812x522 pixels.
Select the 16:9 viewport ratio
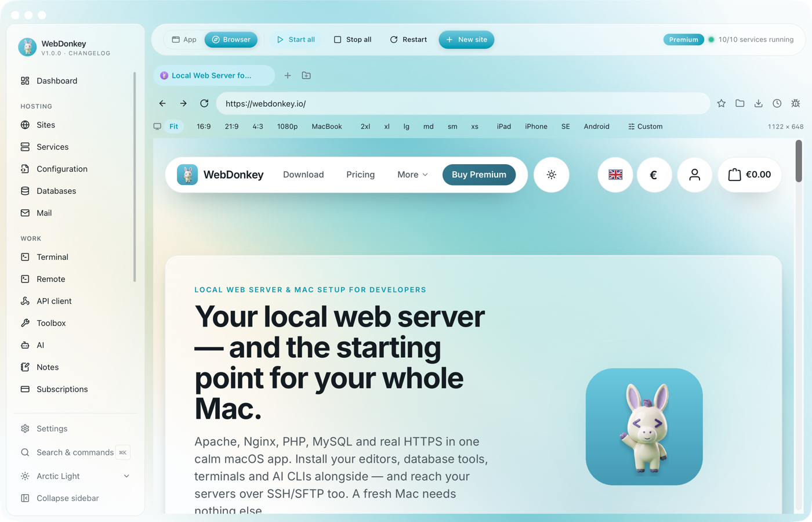coord(204,126)
